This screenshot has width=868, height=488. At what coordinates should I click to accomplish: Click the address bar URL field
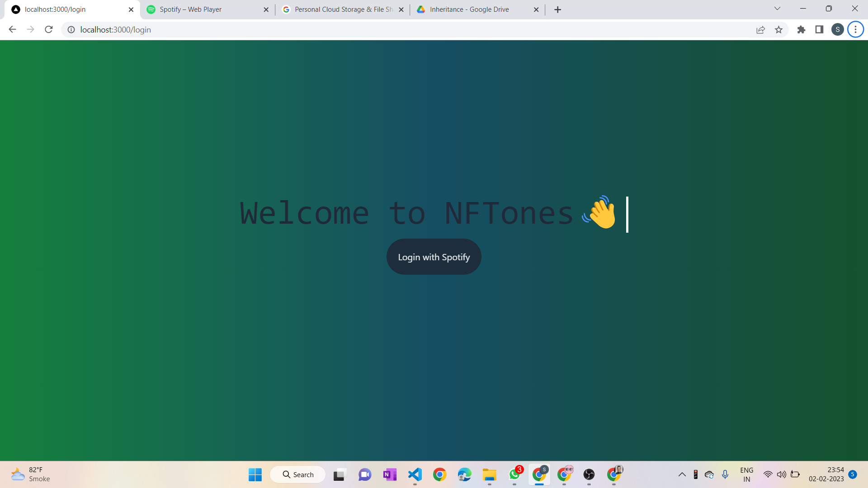tap(362, 30)
